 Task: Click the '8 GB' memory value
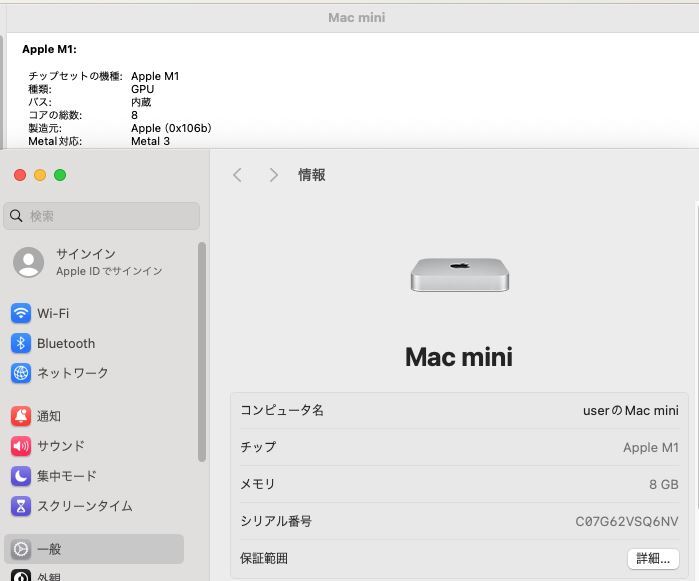pos(664,484)
